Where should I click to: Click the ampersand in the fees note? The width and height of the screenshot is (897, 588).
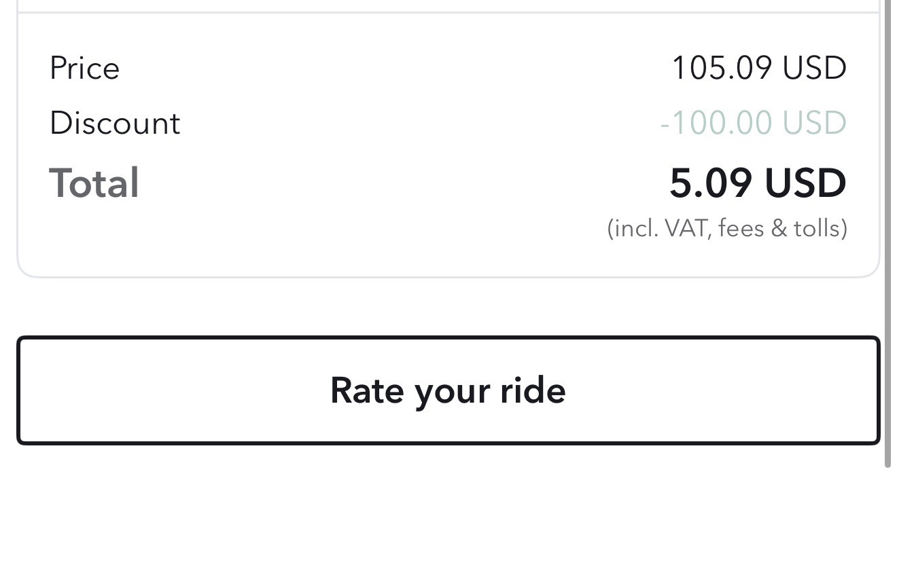[777, 228]
